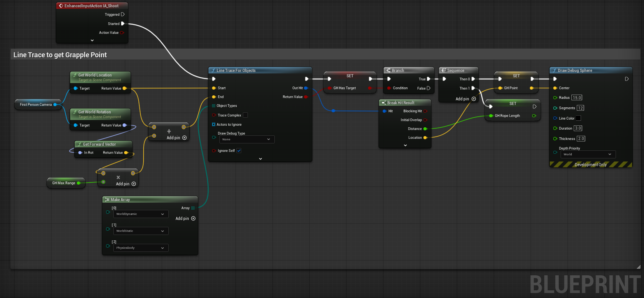644x298 pixels.
Task: Click the GH Max Range output pin
Action: coord(78,183)
